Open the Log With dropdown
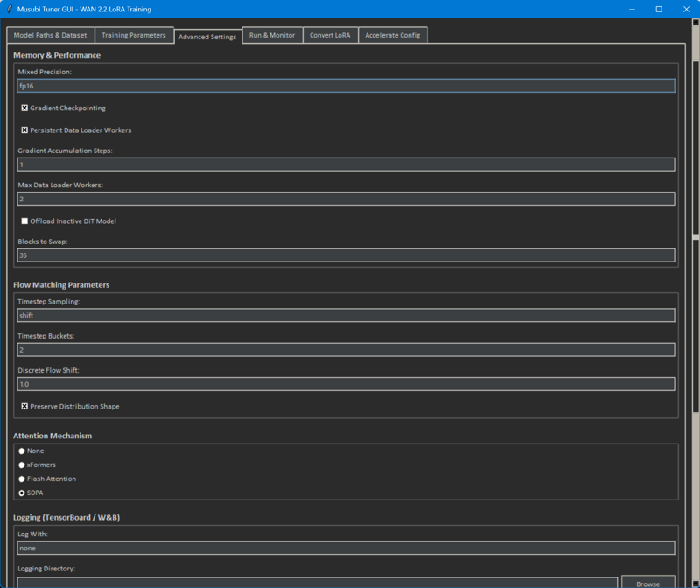The height and width of the screenshot is (588, 700). click(x=346, y=549)
